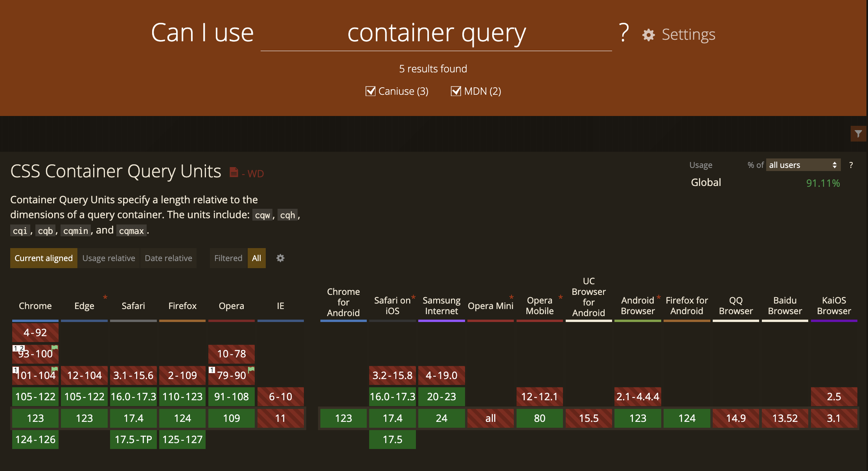
Task: Click the Safari 3.1-15.6 cell
Action: tap(133, 375)
